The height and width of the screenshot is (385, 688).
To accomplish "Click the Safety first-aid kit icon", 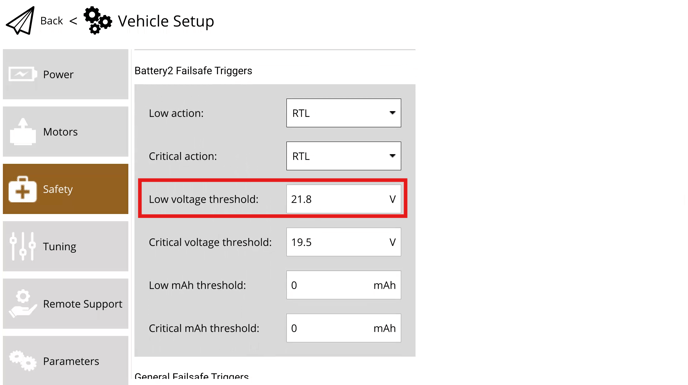I will click(22, 189).
